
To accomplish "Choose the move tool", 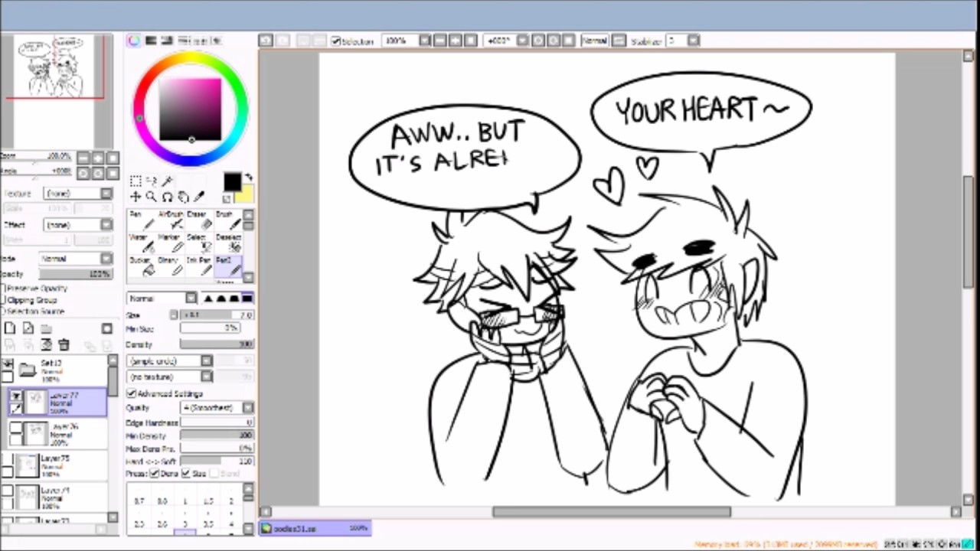I will click(x=136, y=197).
